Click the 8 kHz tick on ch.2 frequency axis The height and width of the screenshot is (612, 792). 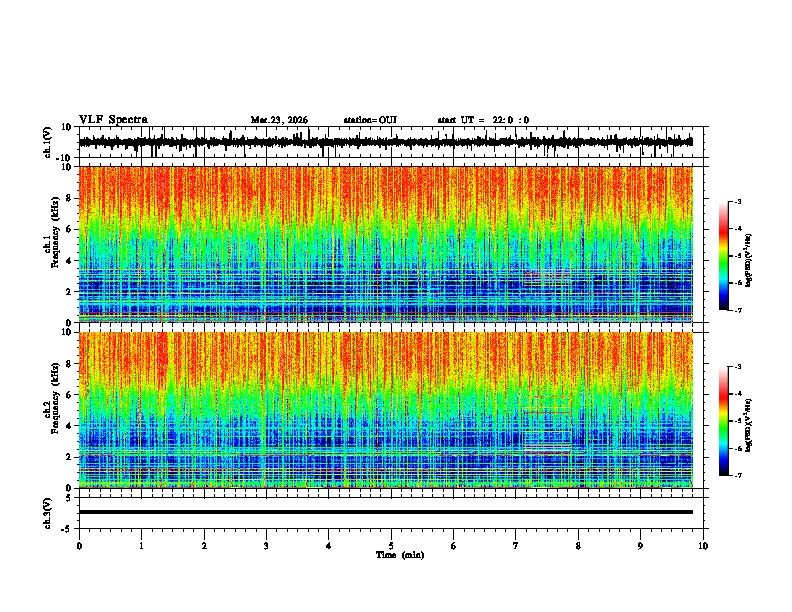point(69,364)
